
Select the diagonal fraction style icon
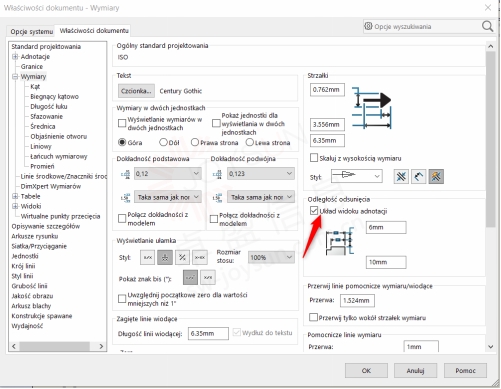click(x=182, y=258)
